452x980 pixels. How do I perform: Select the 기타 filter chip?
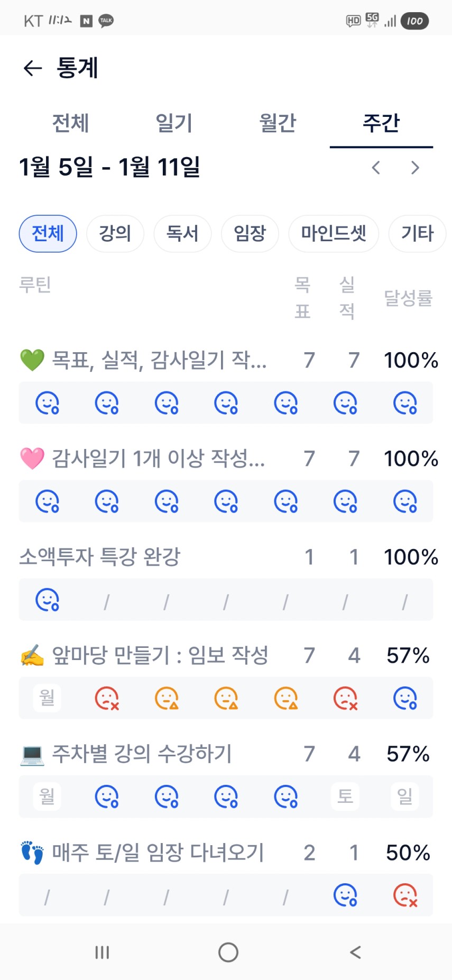click(417, 233)
